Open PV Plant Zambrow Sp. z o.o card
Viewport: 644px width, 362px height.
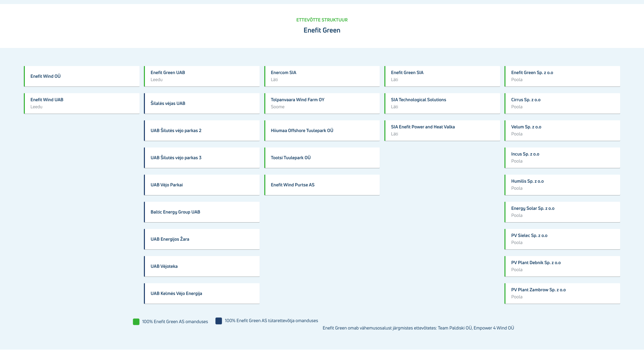pyautogui.click(x=562, y=294)
